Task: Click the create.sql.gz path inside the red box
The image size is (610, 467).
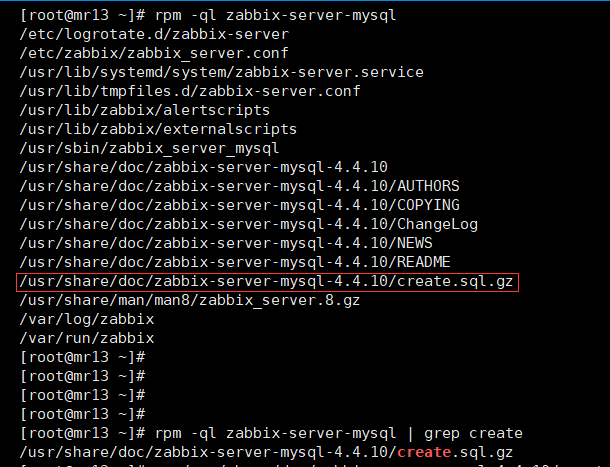Action: click(266, 282)
